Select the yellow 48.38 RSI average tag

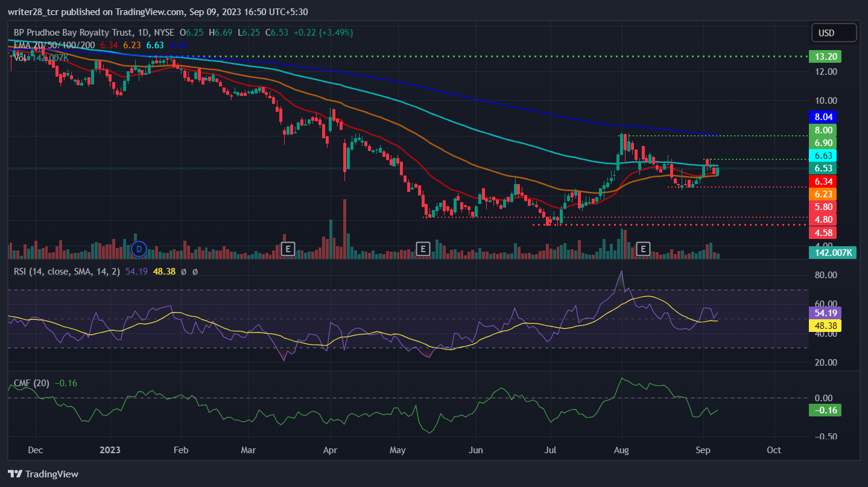tap(824, 326)
